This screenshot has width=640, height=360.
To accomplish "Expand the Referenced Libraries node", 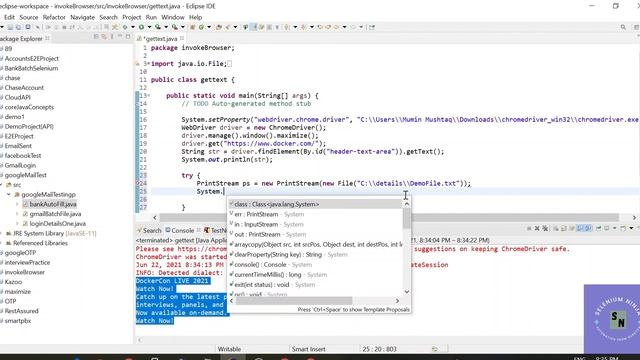I will click(2, 243).
